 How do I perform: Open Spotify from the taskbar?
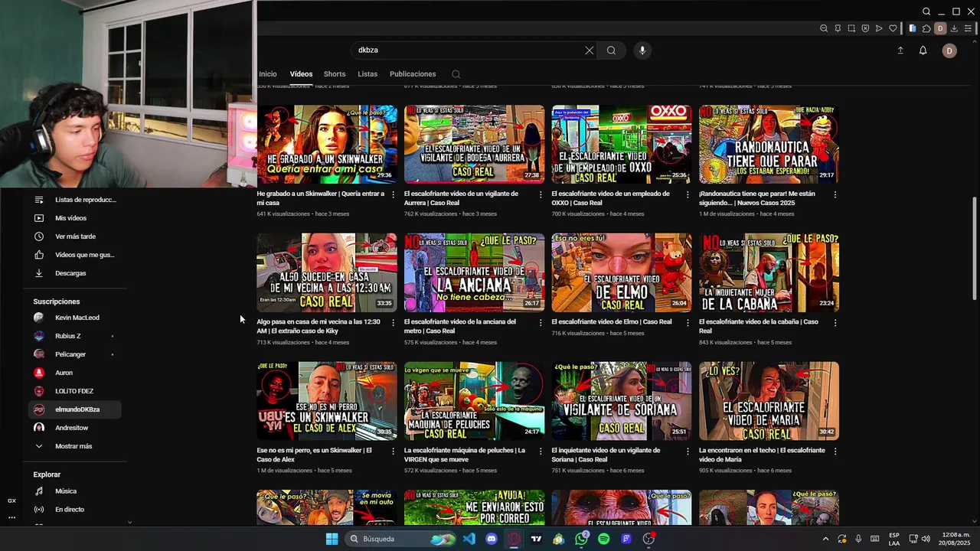604,539
